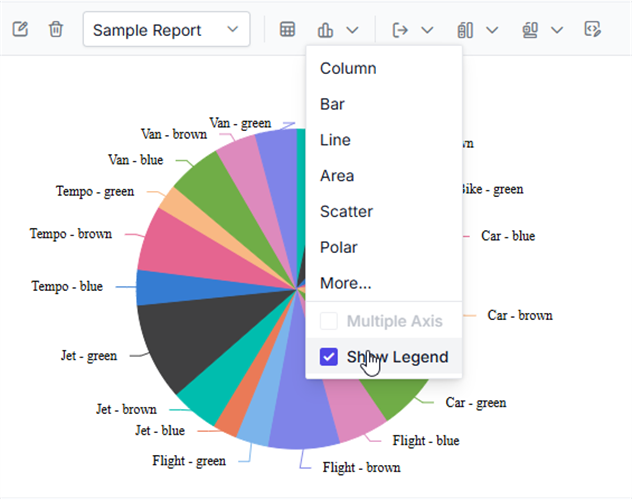Expand the export options arrow
The height and width of the screenshot is (500, 632).
point(427,30)
